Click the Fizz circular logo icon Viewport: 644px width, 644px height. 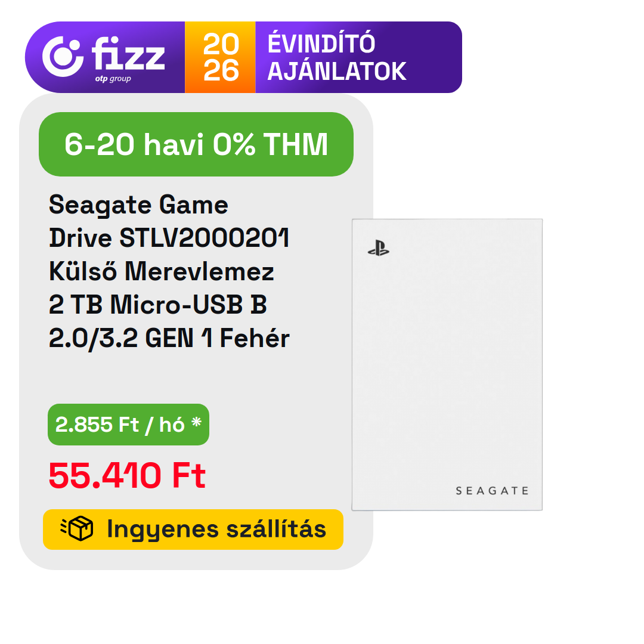click(63, 57)
